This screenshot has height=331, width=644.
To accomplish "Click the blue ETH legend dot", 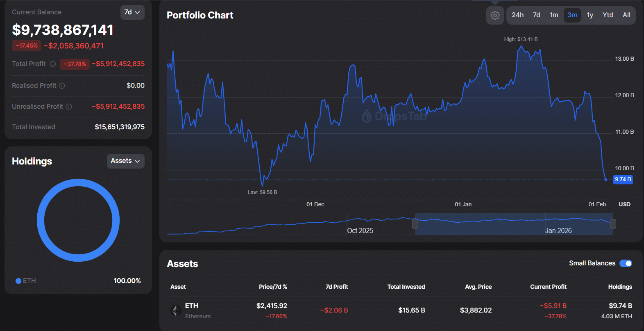I will pyautogui.click(x=18, y=281).
